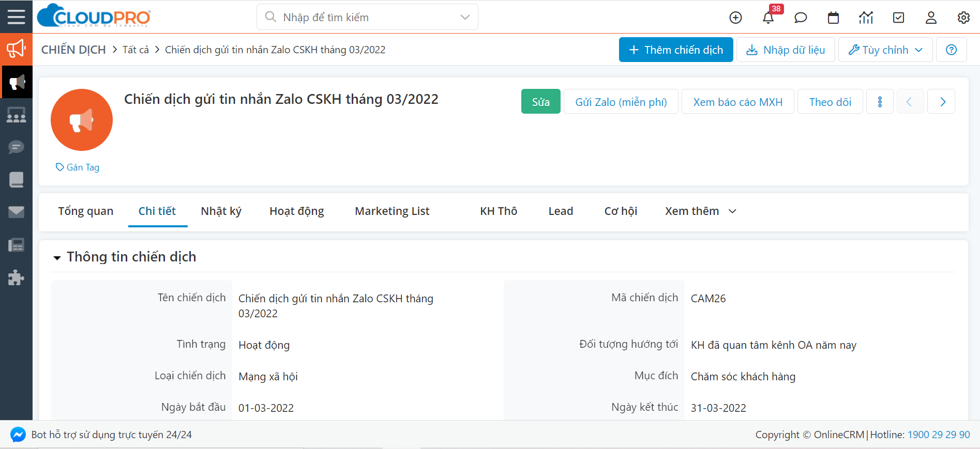Open the Tùy chỉnh dropdown

point(885,50)
